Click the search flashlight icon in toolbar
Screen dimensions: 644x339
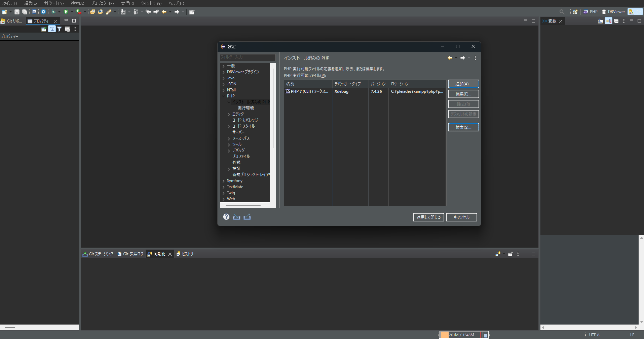tap(108, 12)
